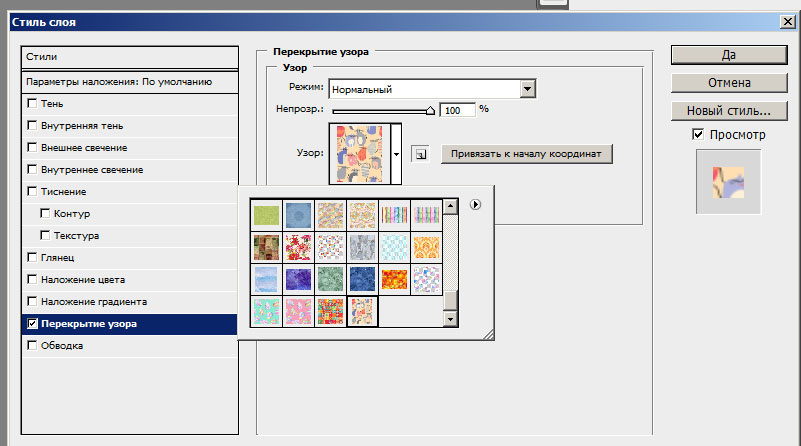Open Наложение цвета settings by its label
Viewport: 801px width, 446px height.
point(83,279)
